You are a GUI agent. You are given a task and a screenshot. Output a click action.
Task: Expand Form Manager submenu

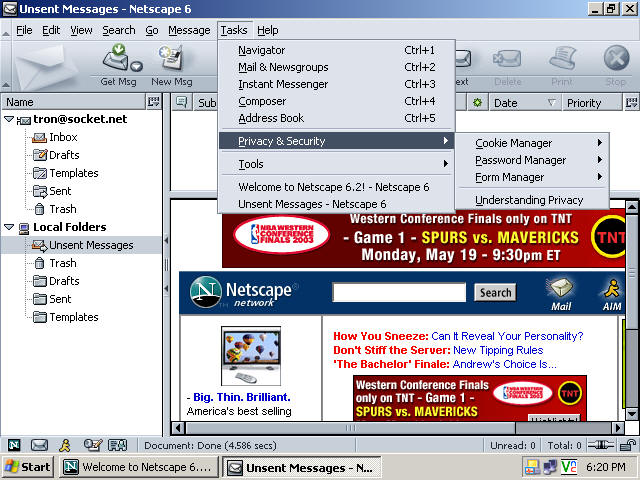(x=532, y=177)
